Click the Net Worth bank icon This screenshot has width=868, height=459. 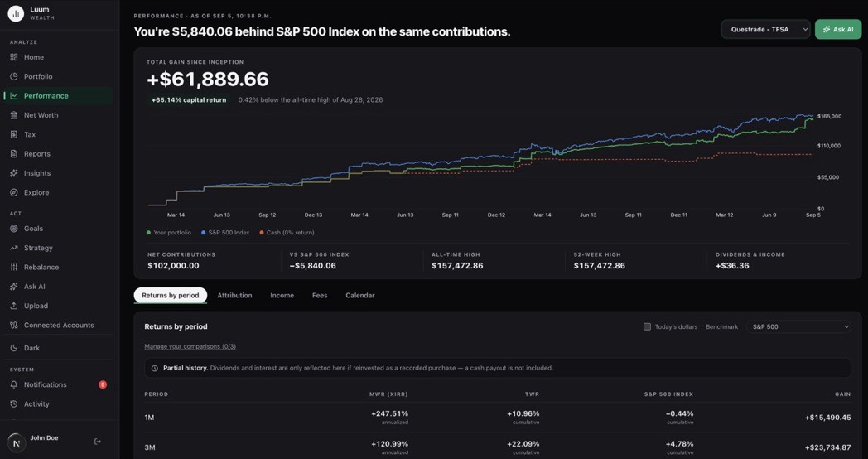(x=14, y=115)
